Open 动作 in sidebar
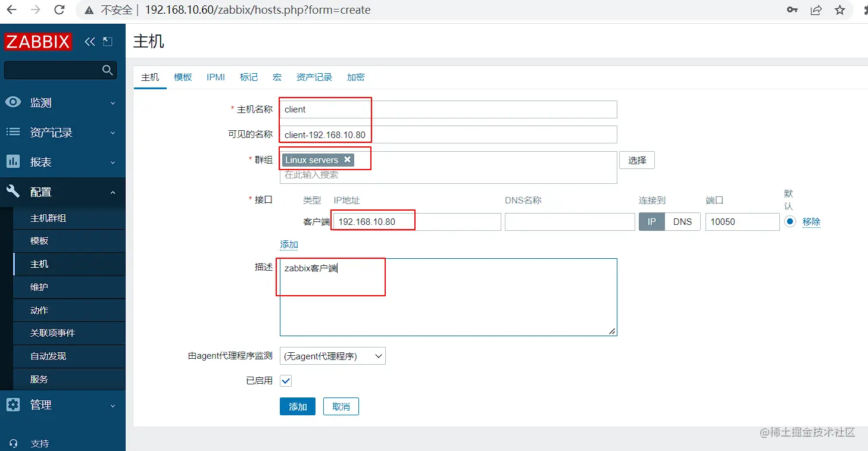The image size is (868, 451). coord(69,310)
